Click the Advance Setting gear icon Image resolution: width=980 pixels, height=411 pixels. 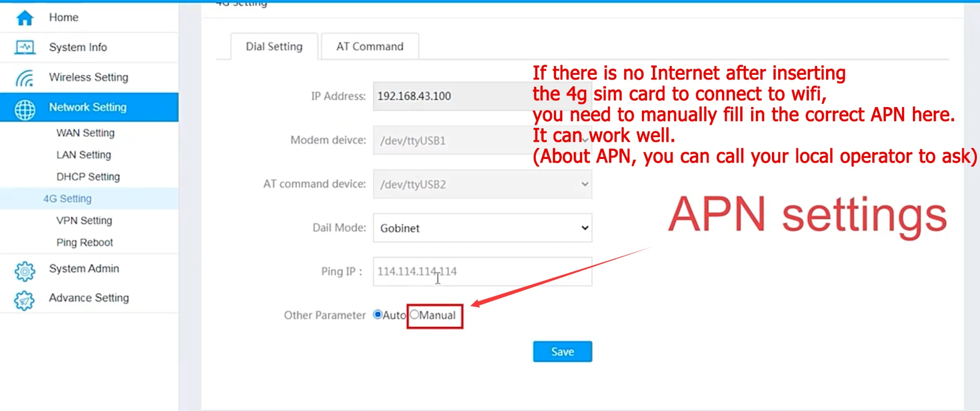[24, 300]
